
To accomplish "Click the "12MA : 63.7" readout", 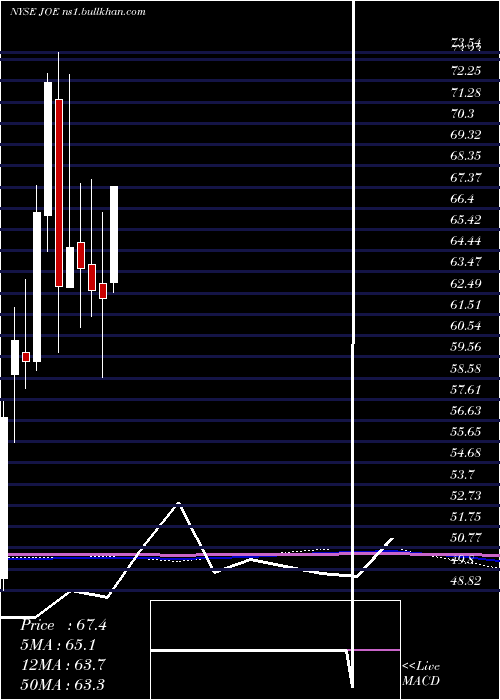I will tap(63, 665).
